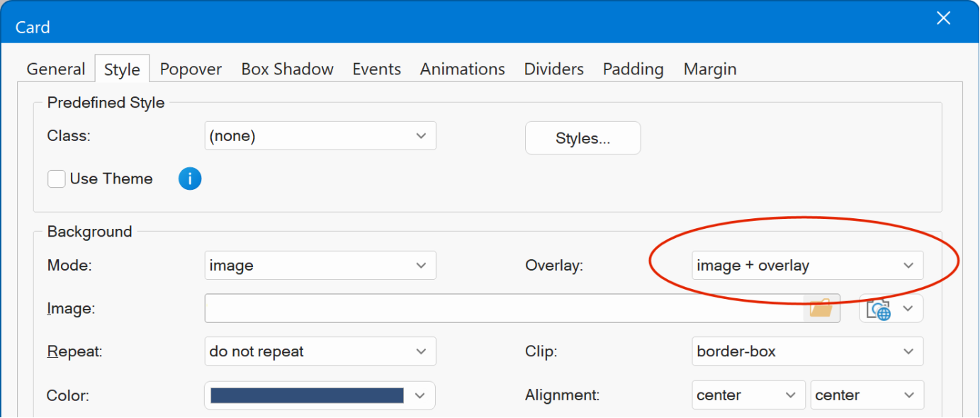
Task: Go to the Padding tab
Action: tap(633, 69)
